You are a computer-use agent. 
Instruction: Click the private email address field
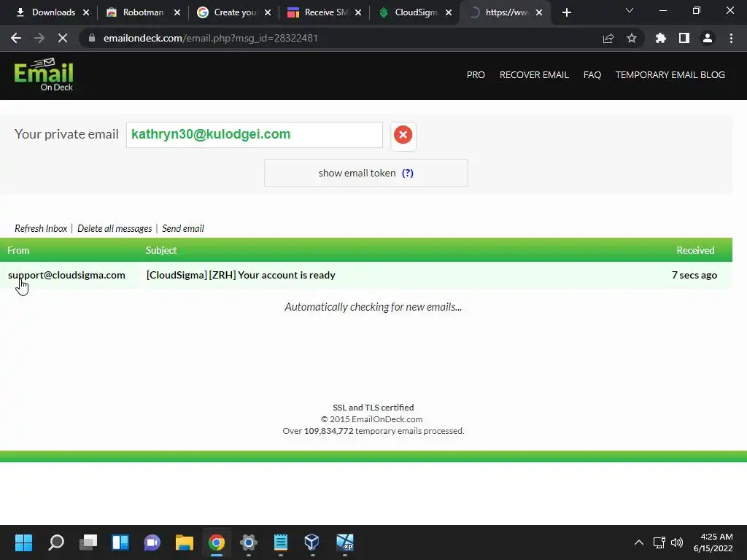[x=255, y=135]
